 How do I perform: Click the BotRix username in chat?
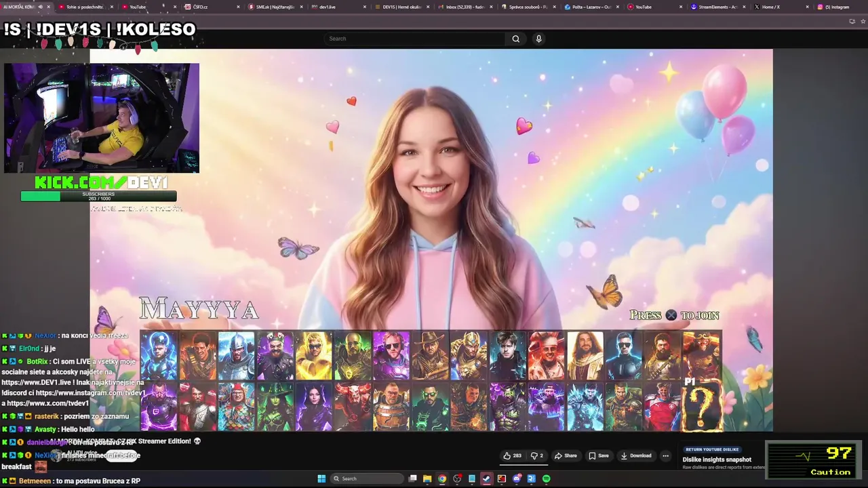pyautogui.click(x=37, y=361)
